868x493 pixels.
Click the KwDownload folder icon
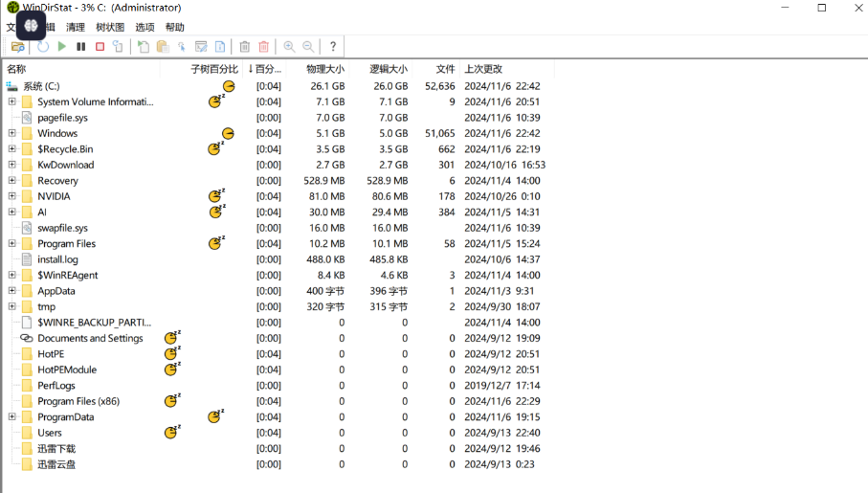27,165
